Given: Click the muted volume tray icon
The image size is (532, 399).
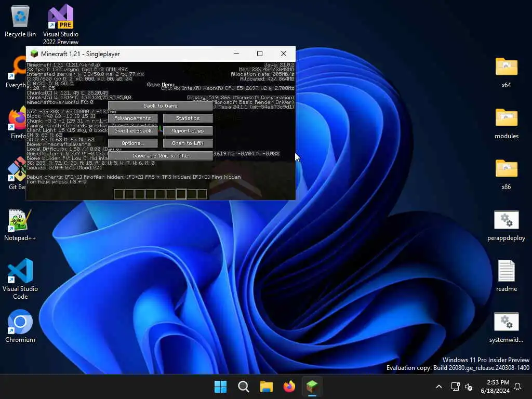Looking at the screenshot, I should (469, 387).
